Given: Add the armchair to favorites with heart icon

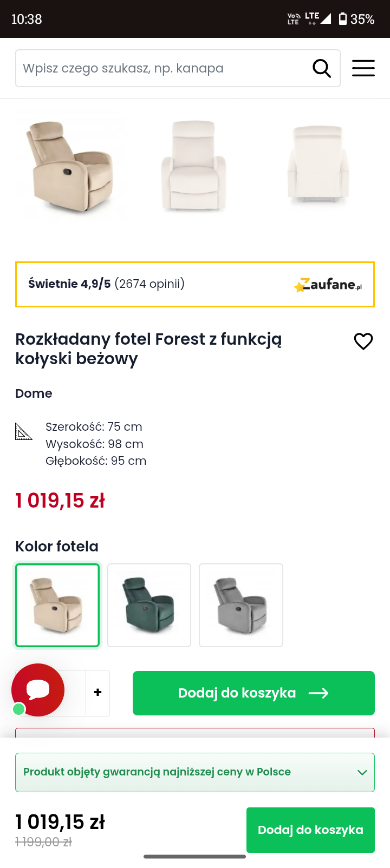Looking at the screenshot, I should [x=363, y=341].
